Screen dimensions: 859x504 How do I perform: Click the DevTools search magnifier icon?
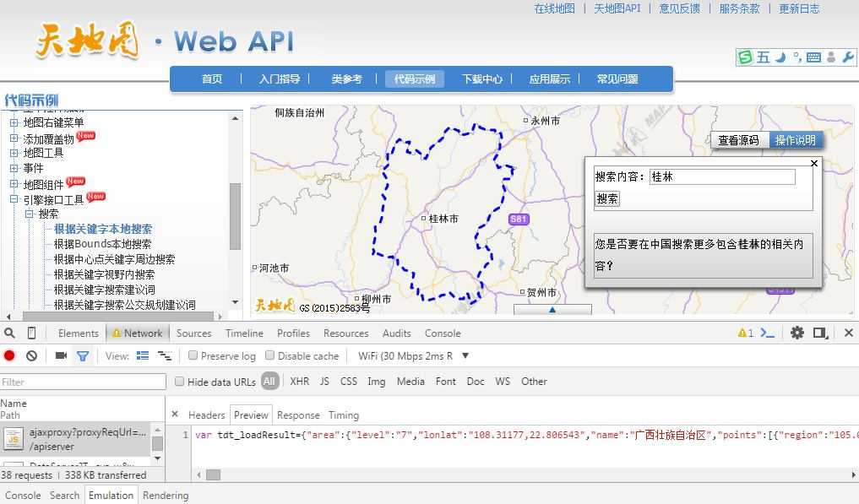tap(9, 333)
